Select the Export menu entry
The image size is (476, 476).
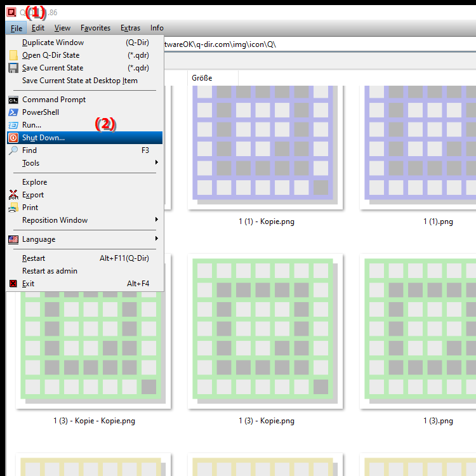coord(84,195)
